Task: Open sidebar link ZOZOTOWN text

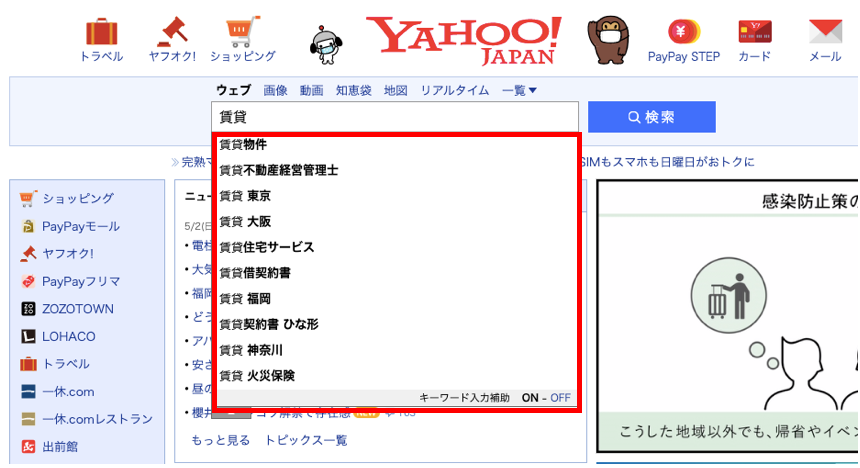Action: tap(78, 309)
